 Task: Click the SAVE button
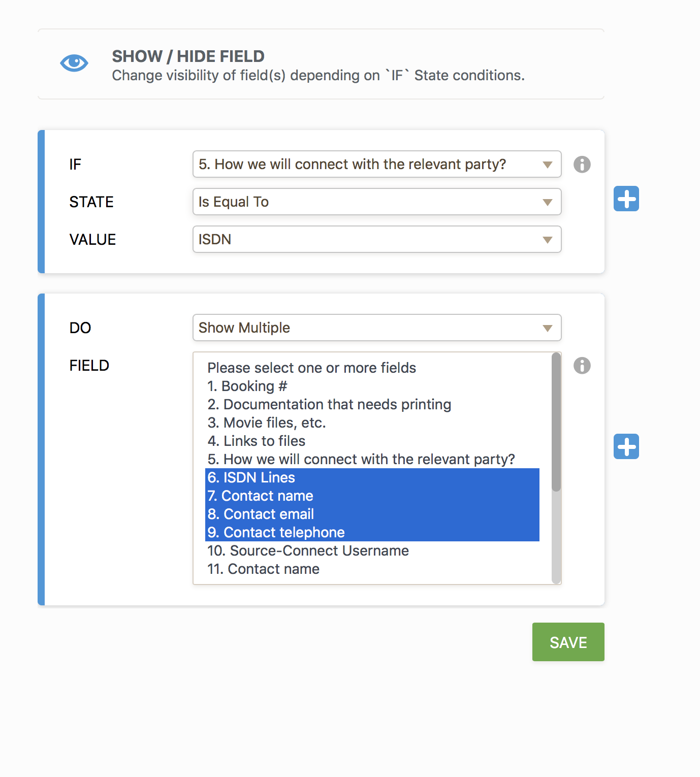[568, 641]
